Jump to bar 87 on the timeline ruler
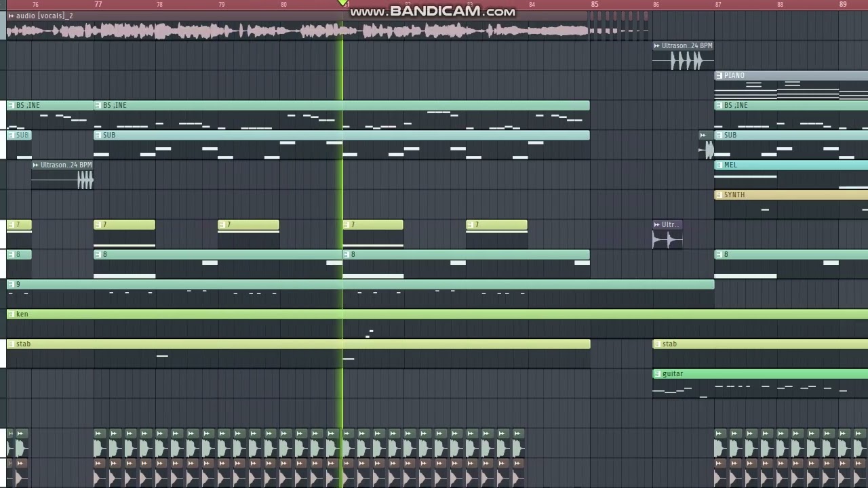Image resolution: width=868 pixels, height=488 pixels. pyautogui.click(x=718, y=4)
